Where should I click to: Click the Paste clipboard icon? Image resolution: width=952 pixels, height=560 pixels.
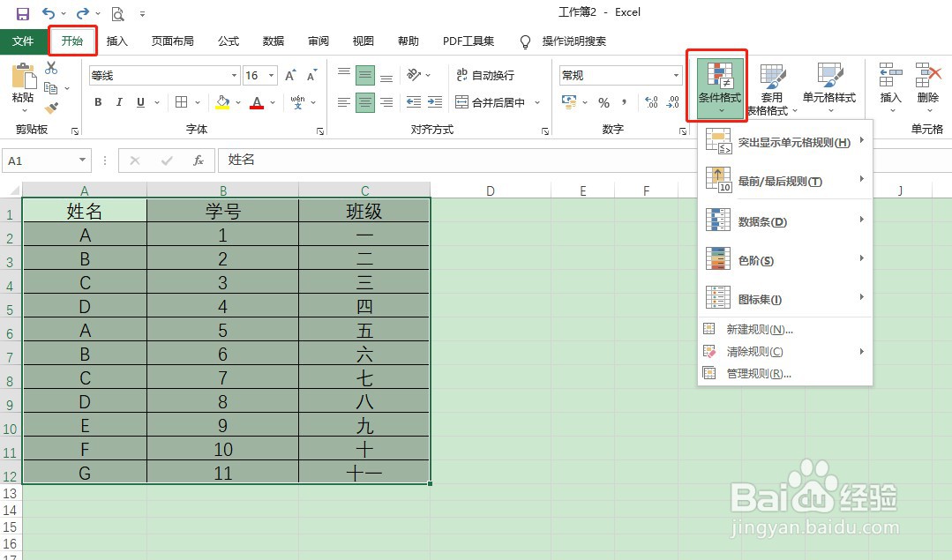click(x=23, y=77)
